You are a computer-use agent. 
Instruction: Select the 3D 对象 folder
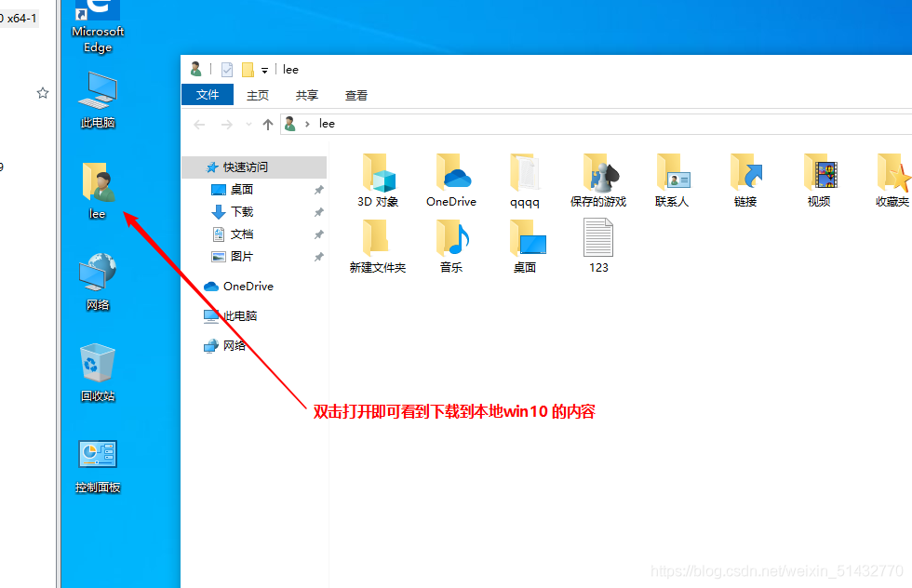(378, 180)
